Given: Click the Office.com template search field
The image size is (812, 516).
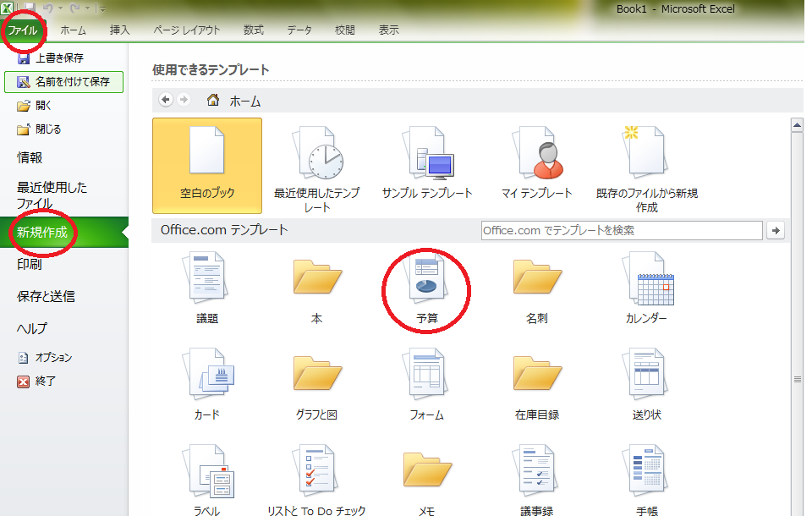Looking at the screenshot, I should (622, 231).
